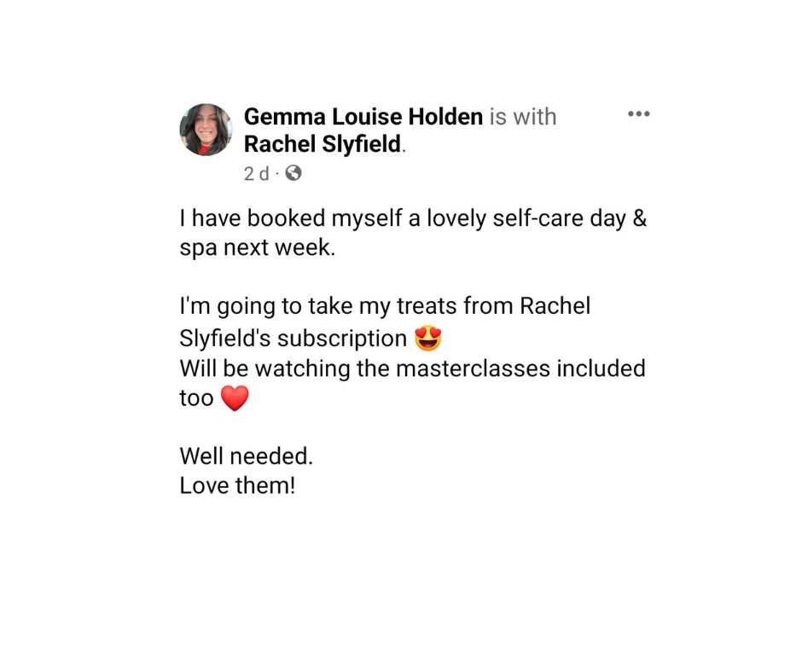The width and height of the screenshot is (802, 672).
Task: Click the red heart emoji
Action: tap(235, 398)
